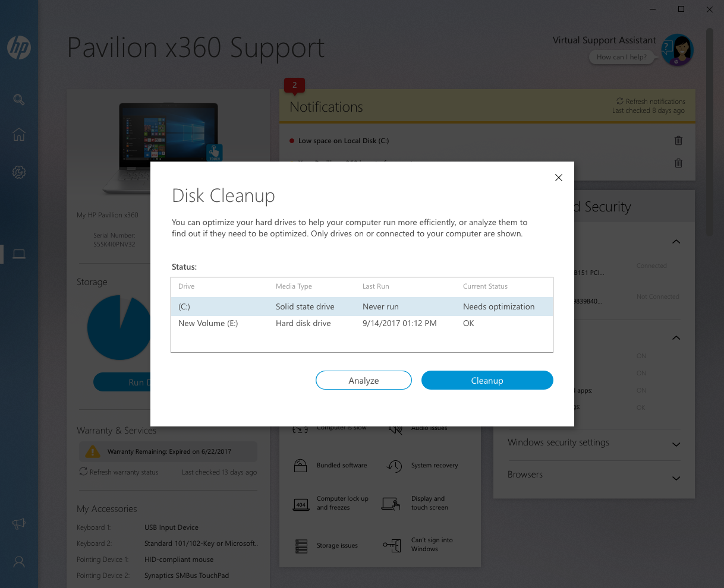Click USB Input Device accessory entry
Screen dimensions: 724x588
coord(171,527)
